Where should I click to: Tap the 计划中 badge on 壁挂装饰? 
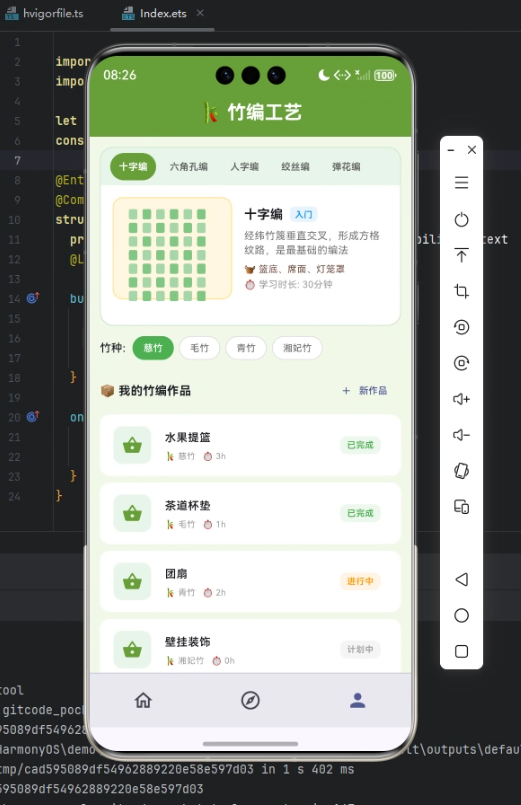click(360, 649)
